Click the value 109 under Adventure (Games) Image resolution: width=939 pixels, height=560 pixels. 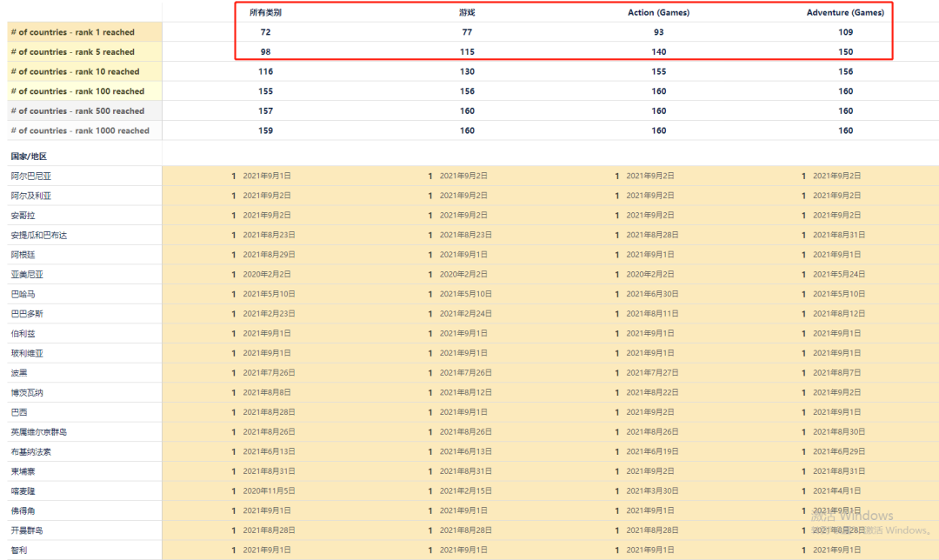coord(846,32)
